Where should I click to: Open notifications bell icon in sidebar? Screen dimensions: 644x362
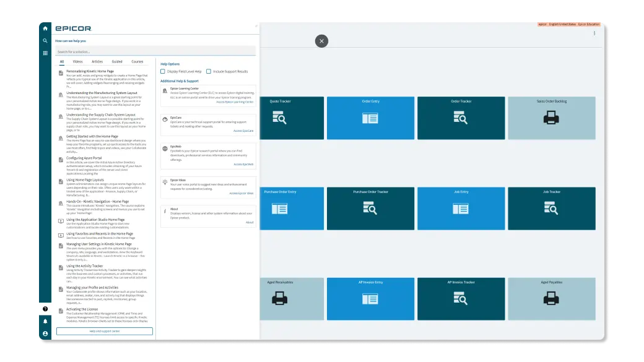pyautogui.click(x=45, y=321)
